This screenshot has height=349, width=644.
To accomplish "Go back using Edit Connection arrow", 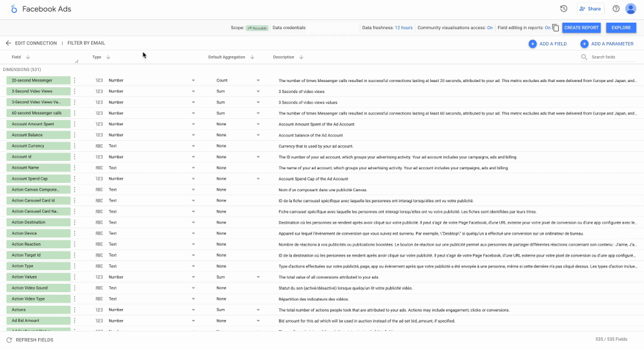I will click(8, 43).
